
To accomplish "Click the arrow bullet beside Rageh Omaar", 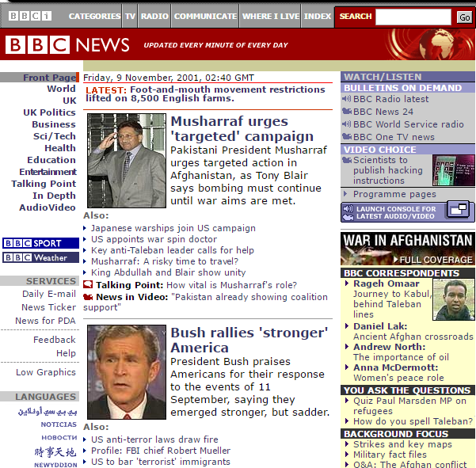I will pos(347,283).
